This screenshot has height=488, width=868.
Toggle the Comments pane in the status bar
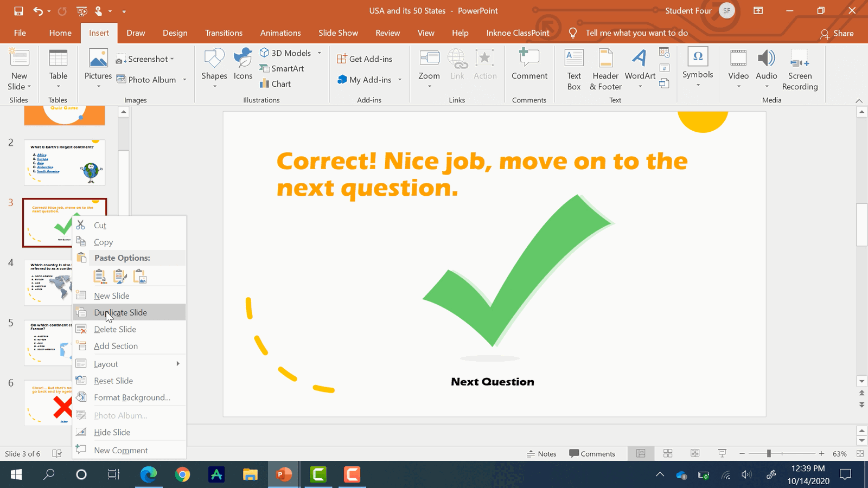[x=592, y=454]
